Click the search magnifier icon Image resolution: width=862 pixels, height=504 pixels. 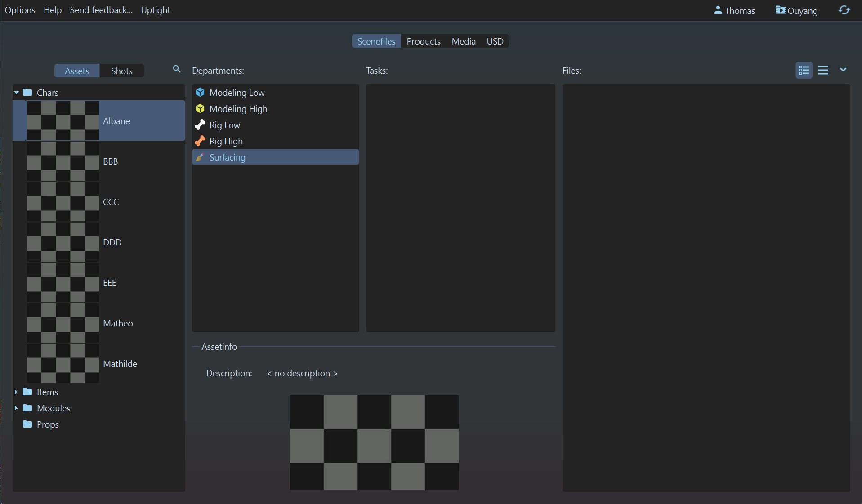(x=176, y=69)
